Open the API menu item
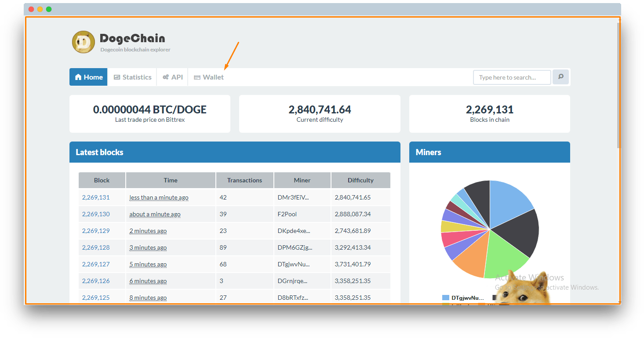The height and width of the screenshot is (338, 644). 172,77
